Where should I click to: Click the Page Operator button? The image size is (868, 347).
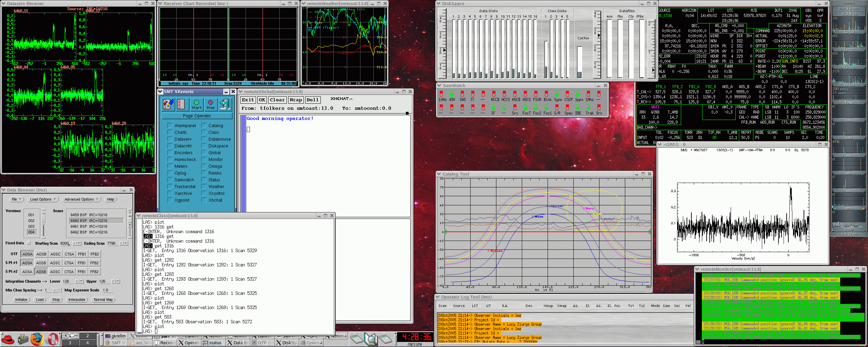pyautogui.click(x=197, y=116)
